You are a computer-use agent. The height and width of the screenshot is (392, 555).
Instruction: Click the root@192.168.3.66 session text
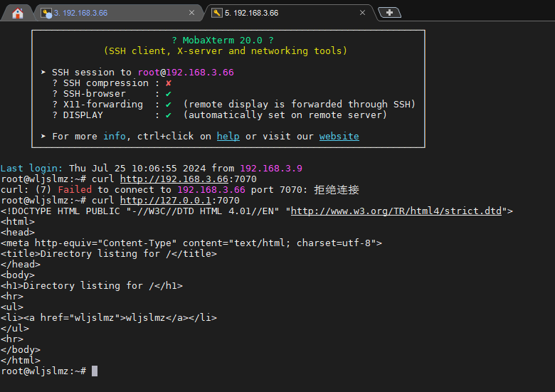click(x=186, y=72)
